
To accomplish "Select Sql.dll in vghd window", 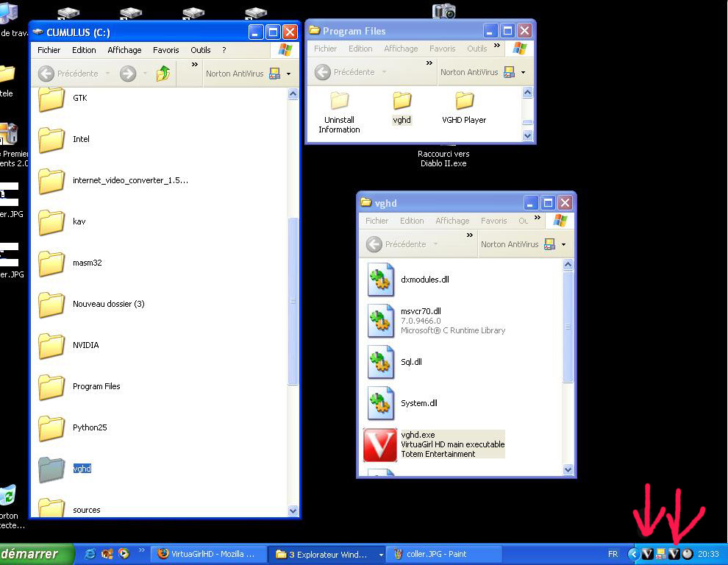I will coord(395,362).
